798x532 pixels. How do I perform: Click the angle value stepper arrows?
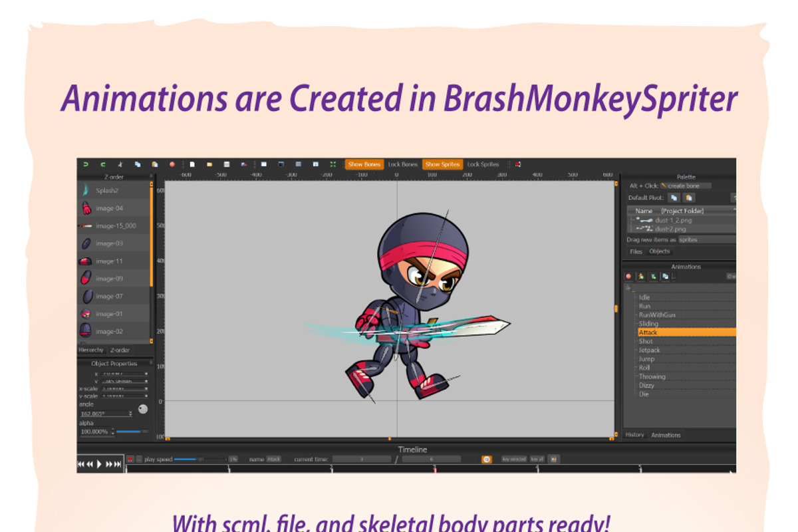click(130, 414)
